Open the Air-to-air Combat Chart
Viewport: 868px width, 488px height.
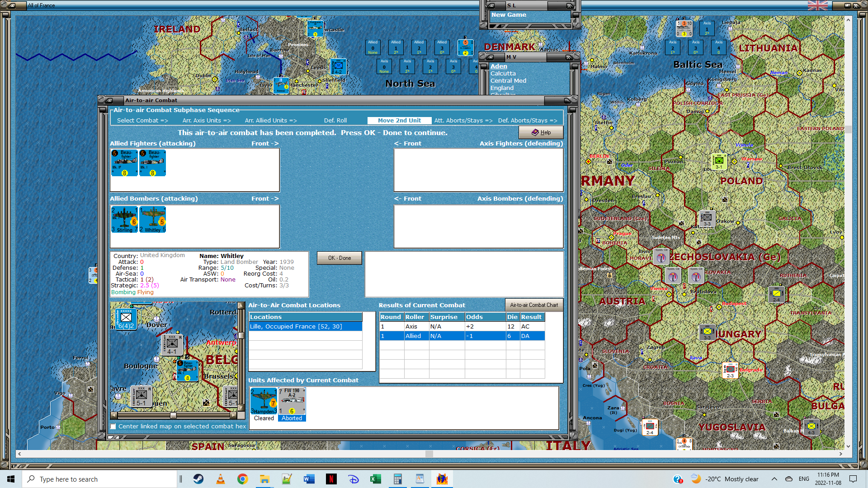pos(534,305)
